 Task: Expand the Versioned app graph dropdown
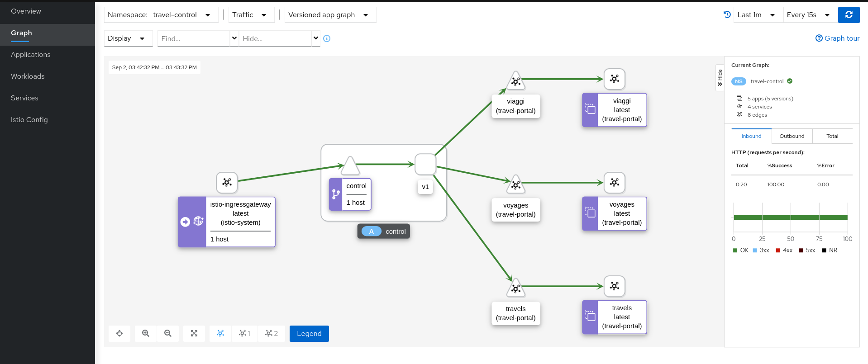coord(330,15)
